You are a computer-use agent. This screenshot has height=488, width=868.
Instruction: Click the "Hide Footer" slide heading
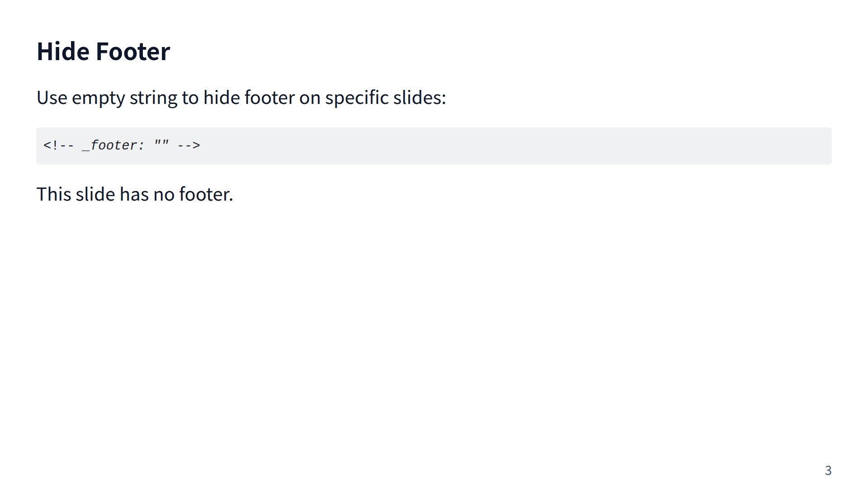pyautogui.click(x=103, y=51)
